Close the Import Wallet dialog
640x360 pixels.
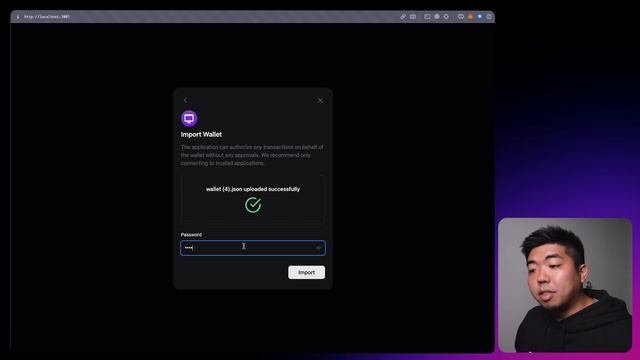320,100
